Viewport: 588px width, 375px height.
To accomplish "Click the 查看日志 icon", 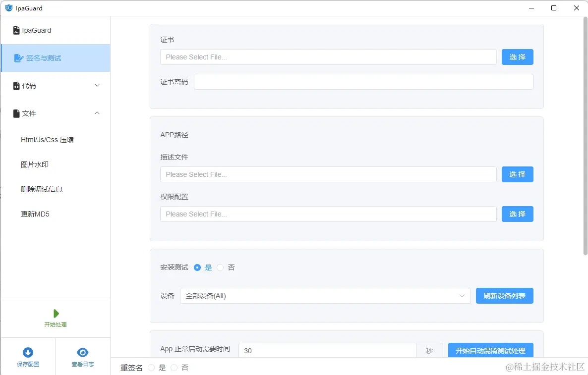I will (82, 351).
